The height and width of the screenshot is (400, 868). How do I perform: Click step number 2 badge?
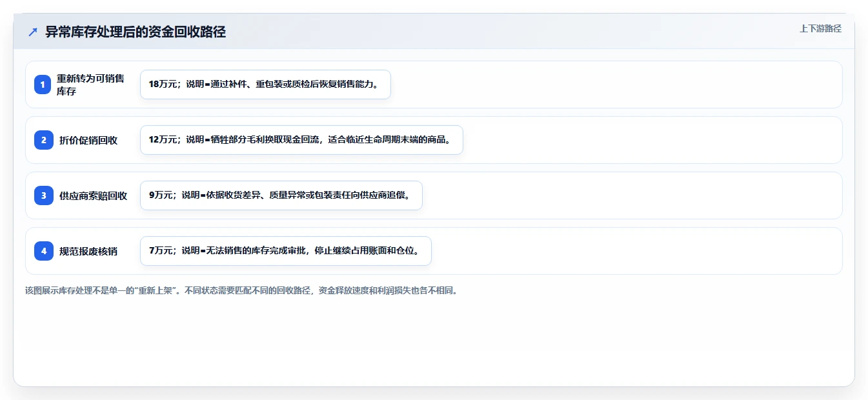click(44, 140)
